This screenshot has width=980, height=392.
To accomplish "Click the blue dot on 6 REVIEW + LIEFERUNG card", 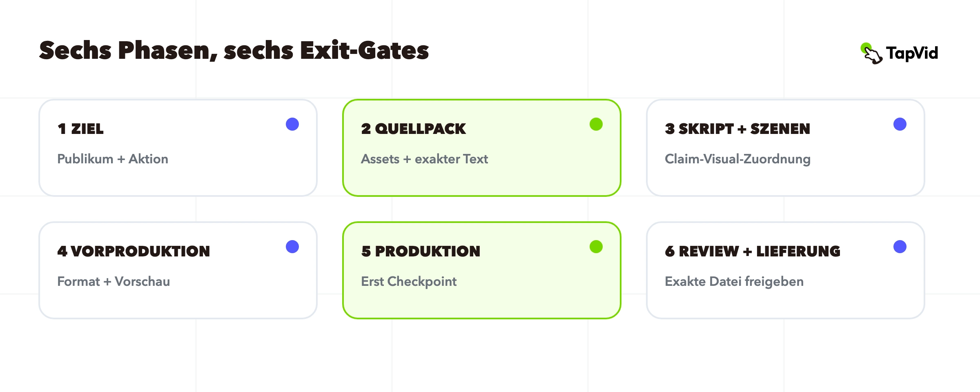I will (x=900, y=247).
